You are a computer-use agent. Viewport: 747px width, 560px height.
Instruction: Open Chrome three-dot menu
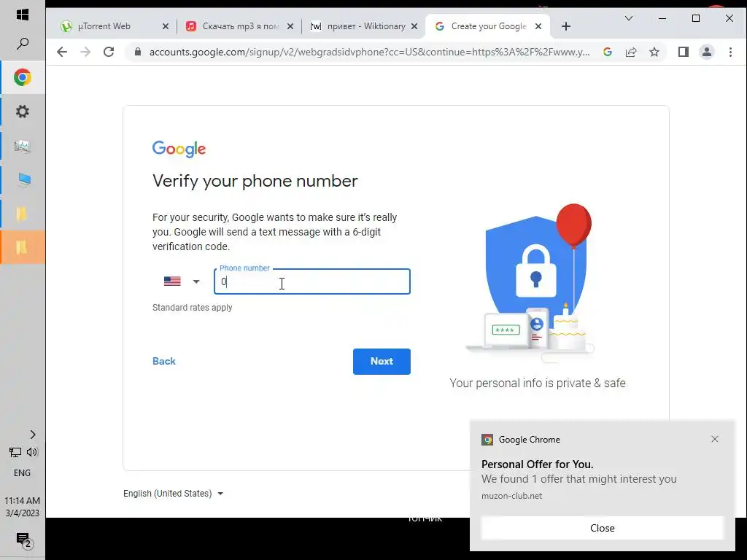[730, 52]
